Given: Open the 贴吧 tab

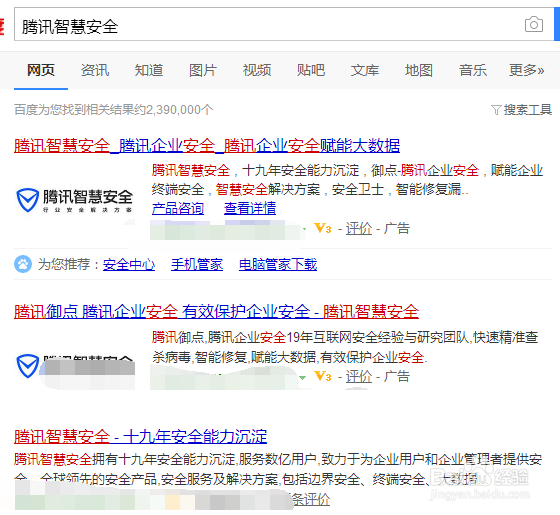Looking at the screenshot, I should 311,70.
